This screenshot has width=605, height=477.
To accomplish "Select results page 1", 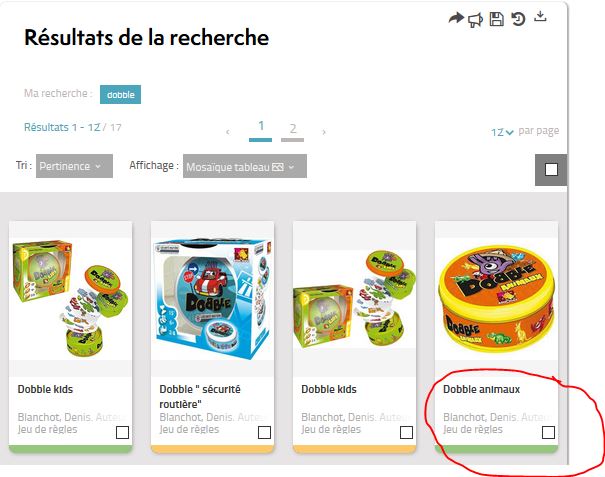I will [x=261, y=129].
